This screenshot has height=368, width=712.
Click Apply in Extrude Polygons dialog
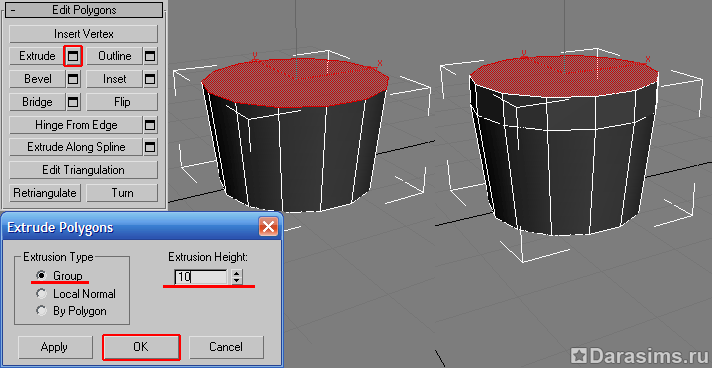54,347
